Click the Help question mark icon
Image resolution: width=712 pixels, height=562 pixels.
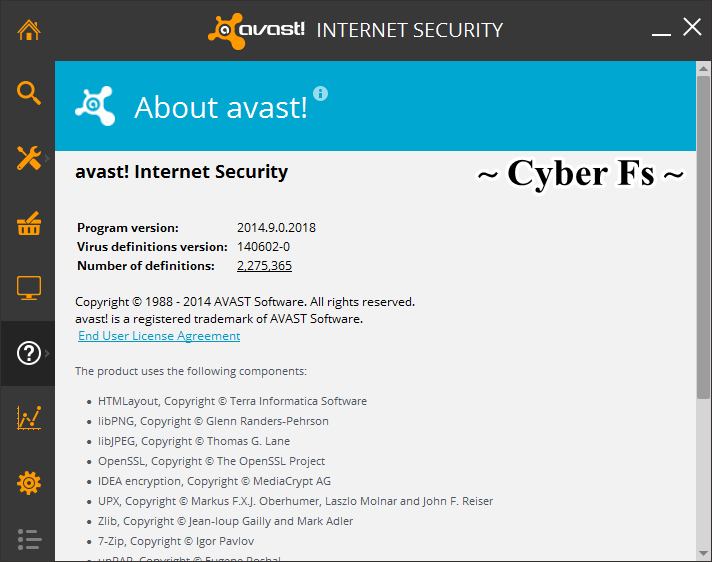pos(28,353)
